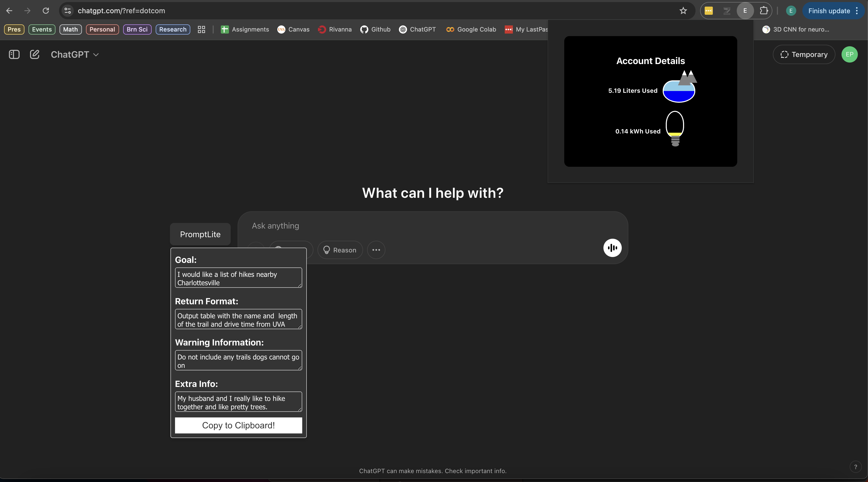
Task: Open the EP profile avatar menu
Action: coord(849,55)
